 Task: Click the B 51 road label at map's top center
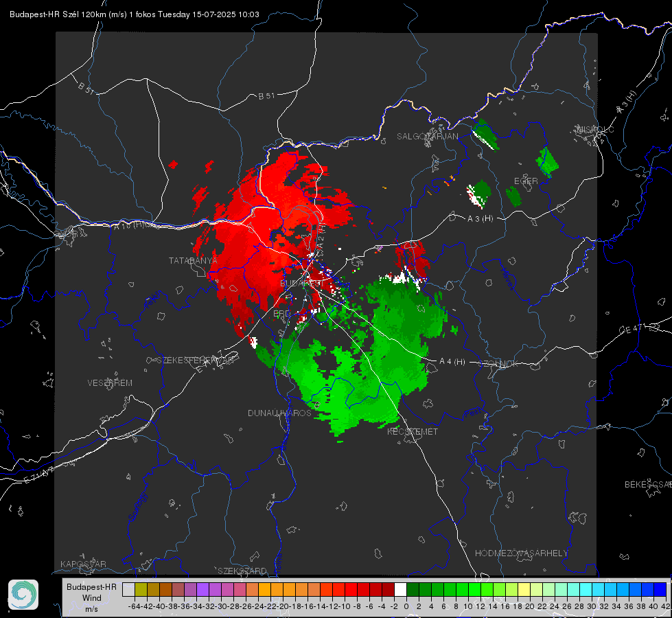pyautogui.click(x=266, y=96)
